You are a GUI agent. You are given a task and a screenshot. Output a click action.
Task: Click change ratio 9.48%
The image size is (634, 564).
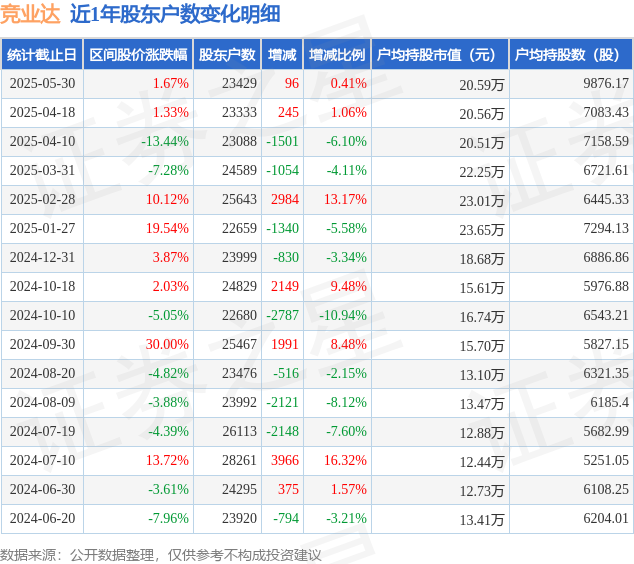(349, 286)
